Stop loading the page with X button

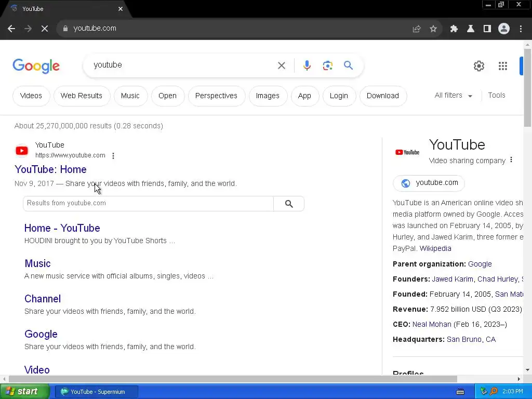[x=45, y=29]
